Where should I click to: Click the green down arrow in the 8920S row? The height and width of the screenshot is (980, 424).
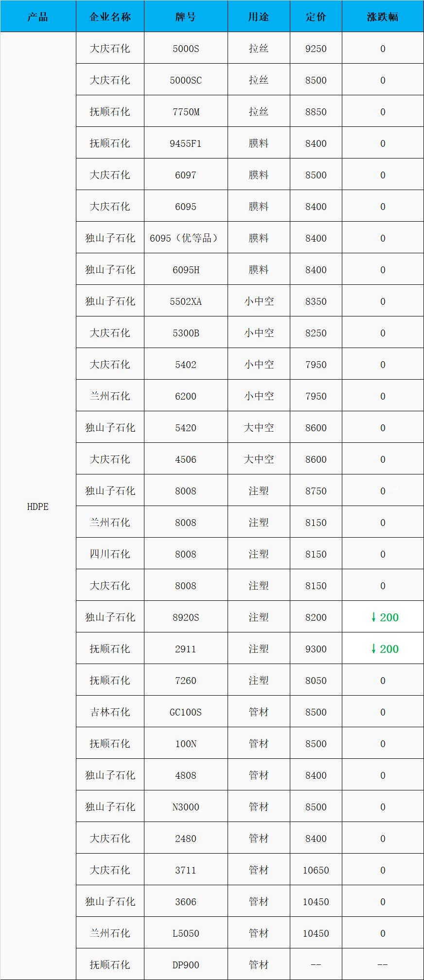pyautogui.click(x=373, y=617)
